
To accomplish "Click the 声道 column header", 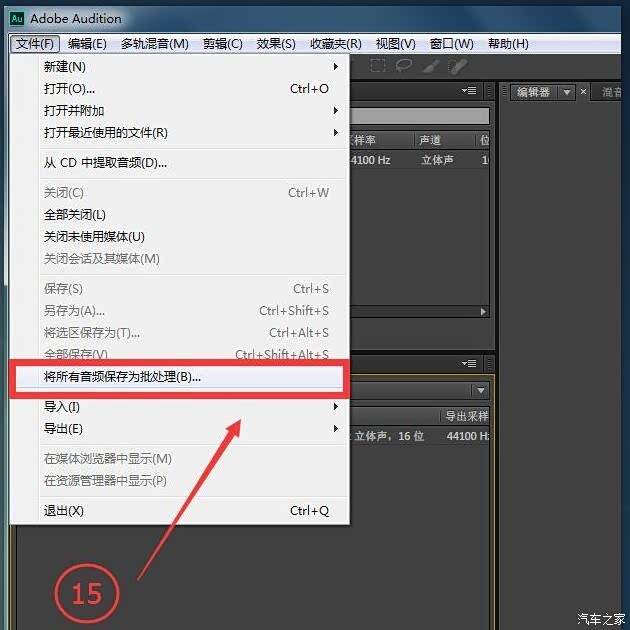I will [444, 140].
